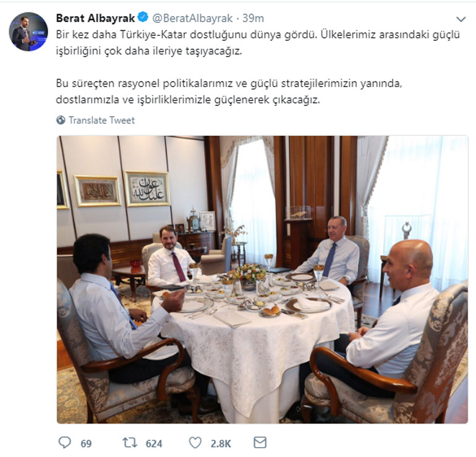Click the text line ending 'taşıyacağız.'

[149, 51]
